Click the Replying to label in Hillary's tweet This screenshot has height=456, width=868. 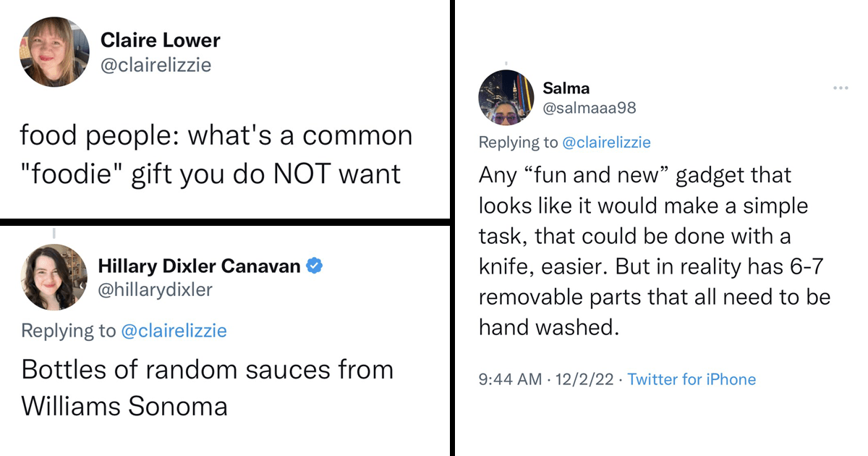point(69,331)
